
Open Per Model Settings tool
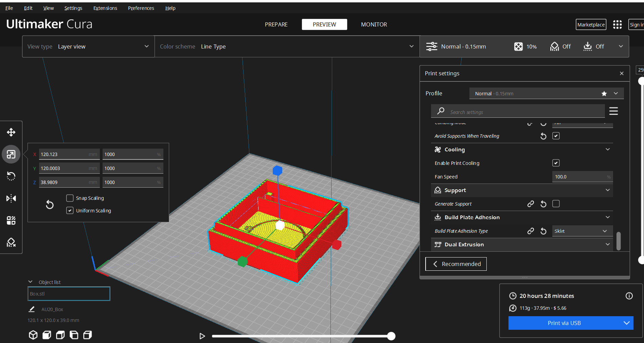pos(11,221)
